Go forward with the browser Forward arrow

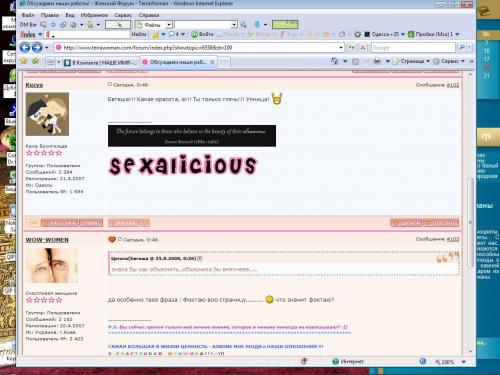click(37, 48)
